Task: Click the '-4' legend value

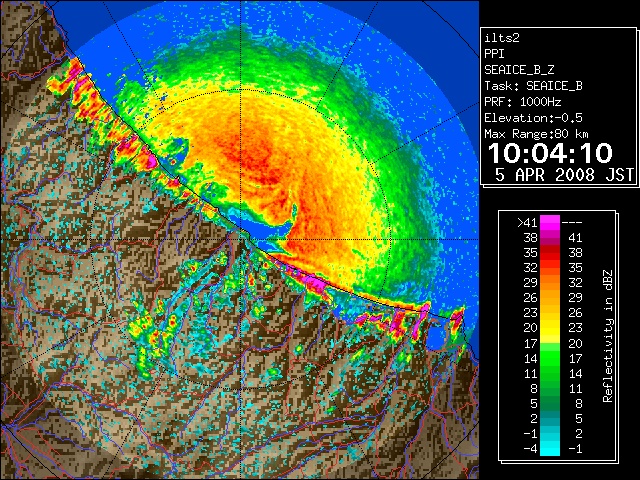Action: pos(530,449)
